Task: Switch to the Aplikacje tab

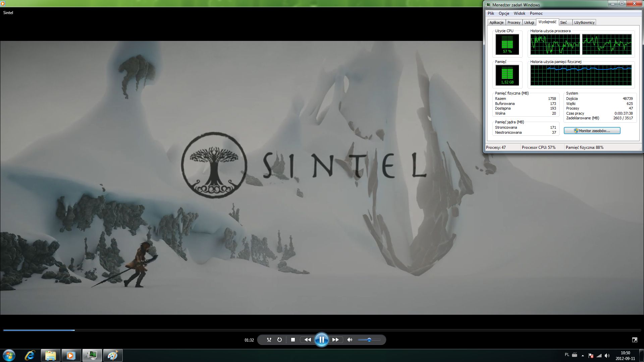Action: pos(496,22)
